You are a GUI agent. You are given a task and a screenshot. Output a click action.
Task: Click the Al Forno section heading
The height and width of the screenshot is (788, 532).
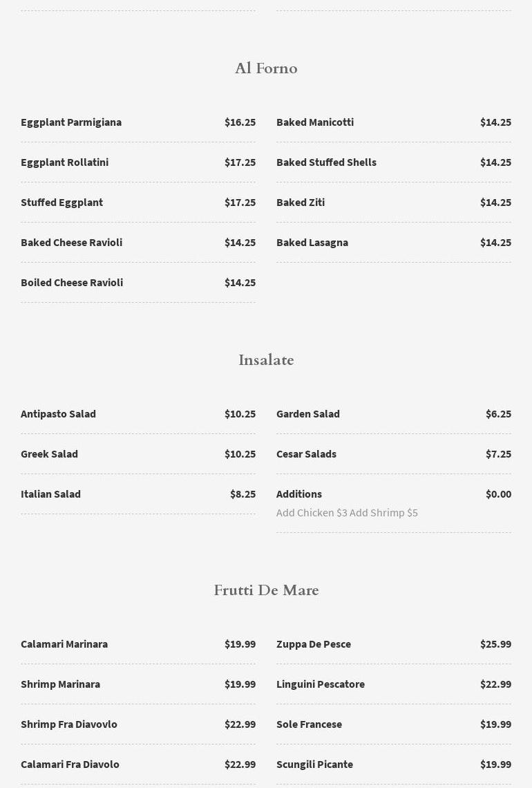click(266, 68)
